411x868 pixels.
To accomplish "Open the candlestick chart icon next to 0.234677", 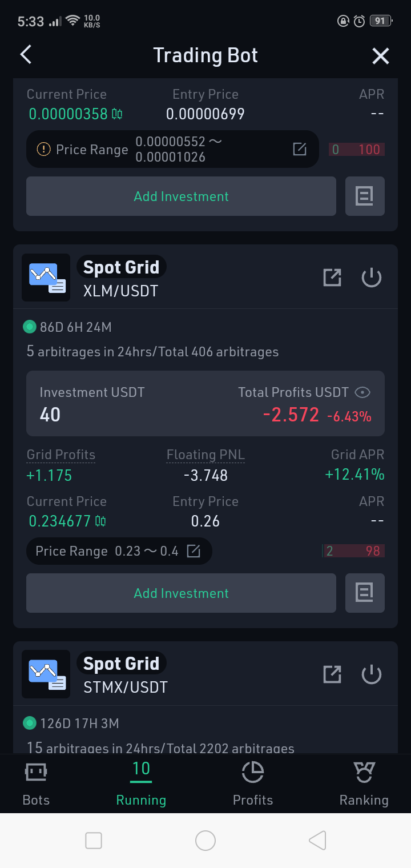I will point(100,521).
